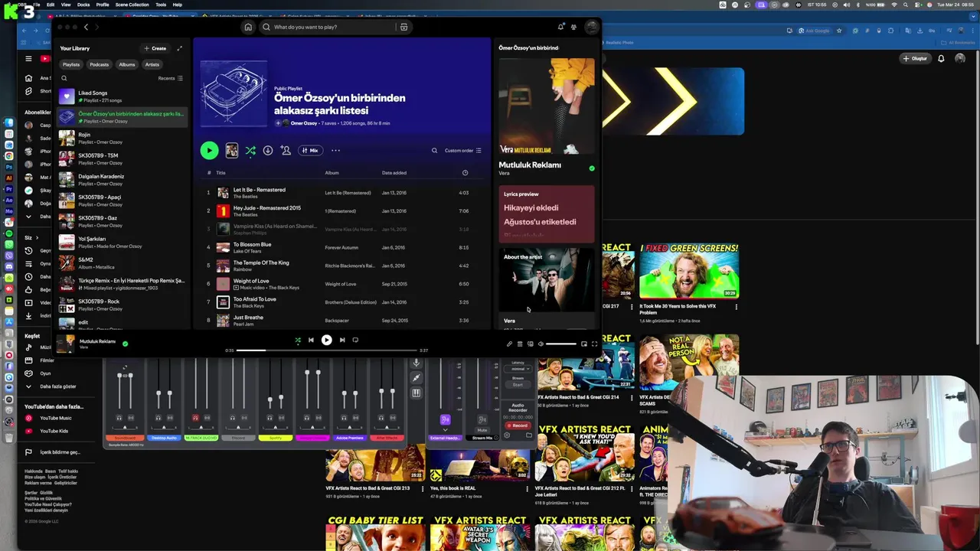The height and width of the screenshot is (551, 980).
Task: Open the mixer MIDI keyboard icon
Action: tap(416, 393)
